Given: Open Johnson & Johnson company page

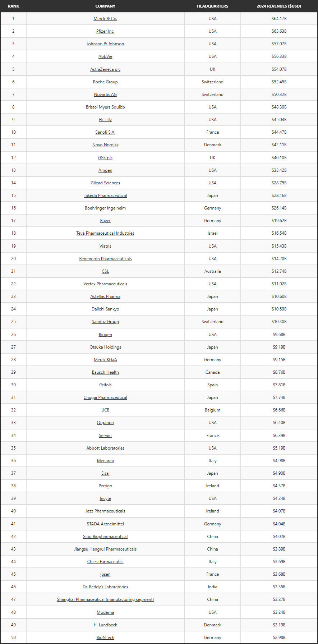Looking at the screenshot, I should tap(105, 44).
